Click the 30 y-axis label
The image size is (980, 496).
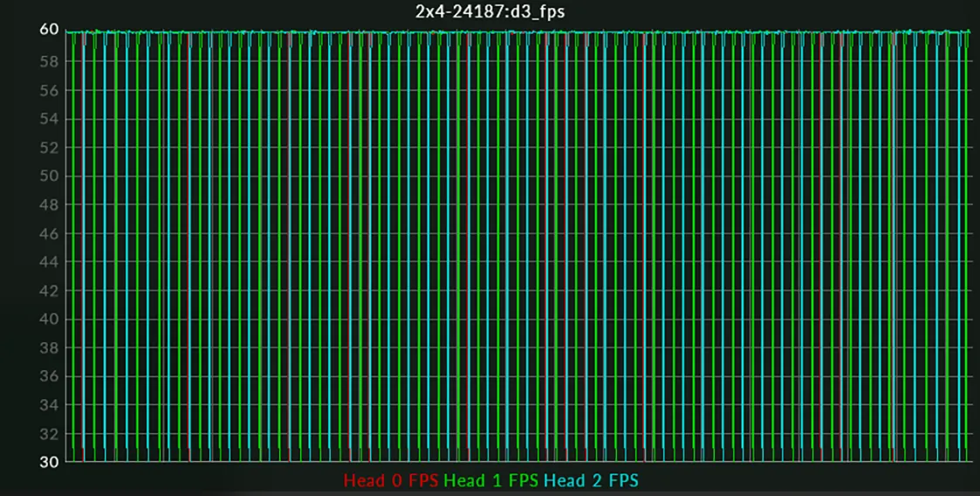coord(50,462)
